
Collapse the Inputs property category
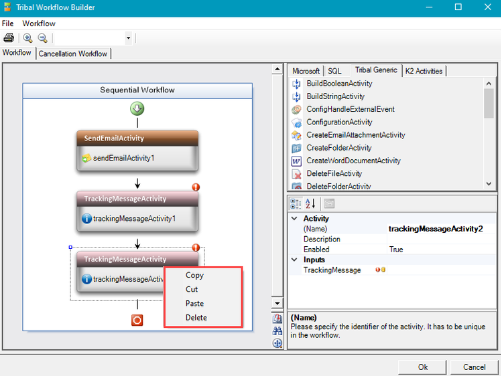294,260
